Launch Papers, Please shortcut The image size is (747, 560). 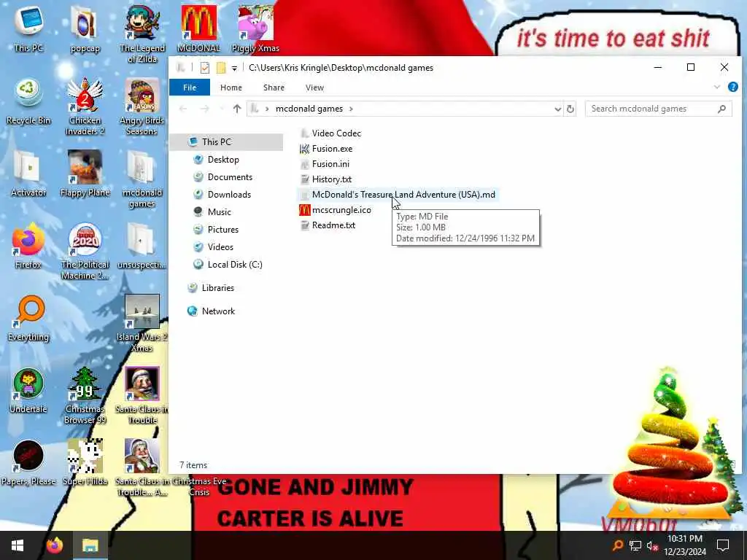coord(28,462)
